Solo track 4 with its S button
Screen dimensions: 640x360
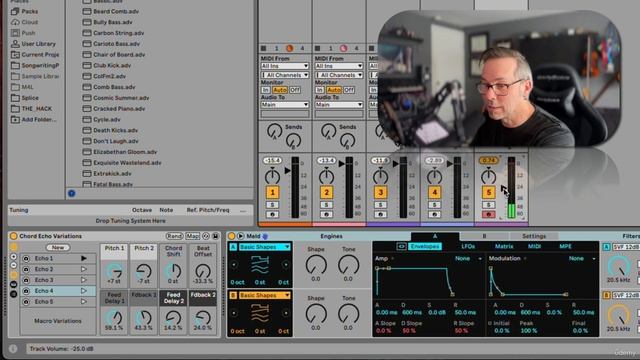(x=434, y=205)
